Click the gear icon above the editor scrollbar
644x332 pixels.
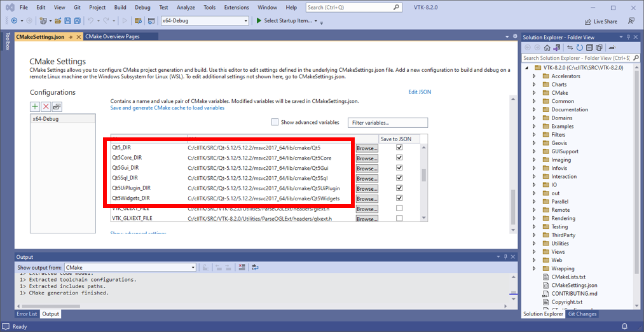point(515,36)
